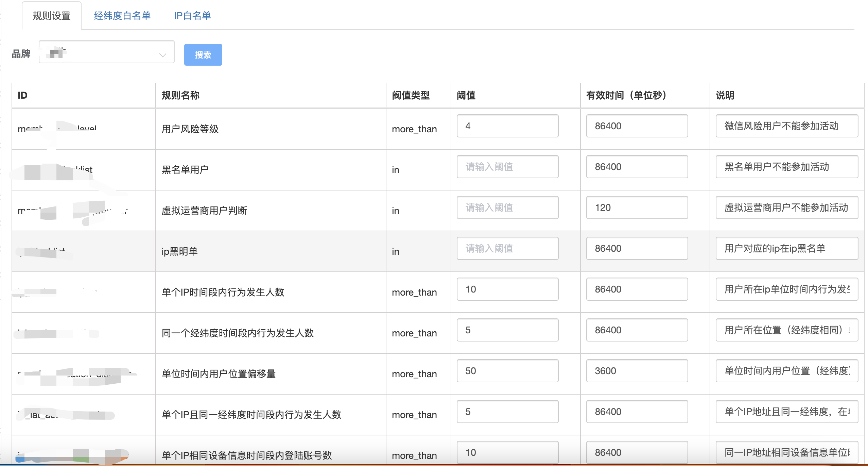Edit threshold field for 用户风险等级
Image resolution: width=868 pixels, height=466 pixels.
click(x=507, y=126)
